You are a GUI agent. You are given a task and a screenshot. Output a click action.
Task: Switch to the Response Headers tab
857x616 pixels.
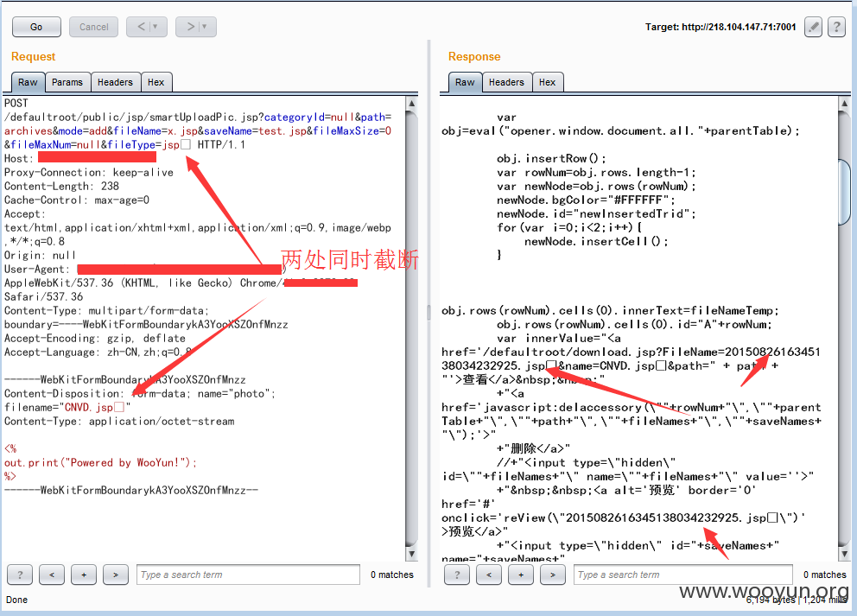coord(506,82)
